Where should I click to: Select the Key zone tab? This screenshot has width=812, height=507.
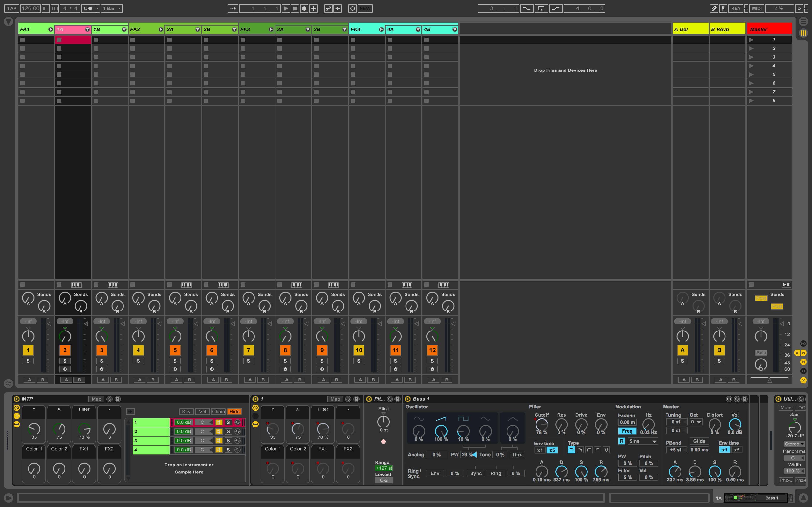click(x=186, y=411)
